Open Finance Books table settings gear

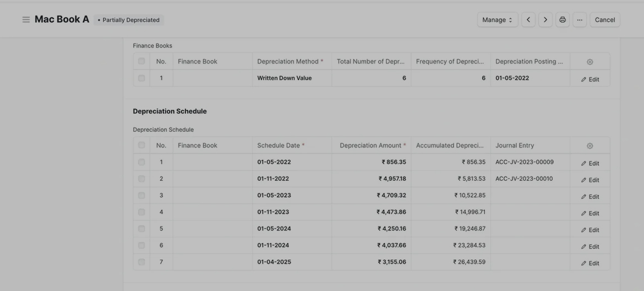(x=590, y=62)
